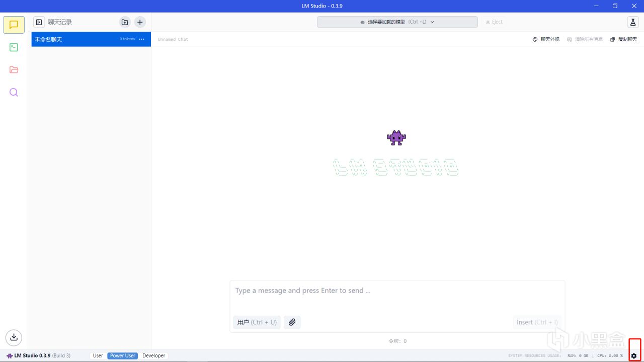Select User mode in status bar

[x=98, y=355]
